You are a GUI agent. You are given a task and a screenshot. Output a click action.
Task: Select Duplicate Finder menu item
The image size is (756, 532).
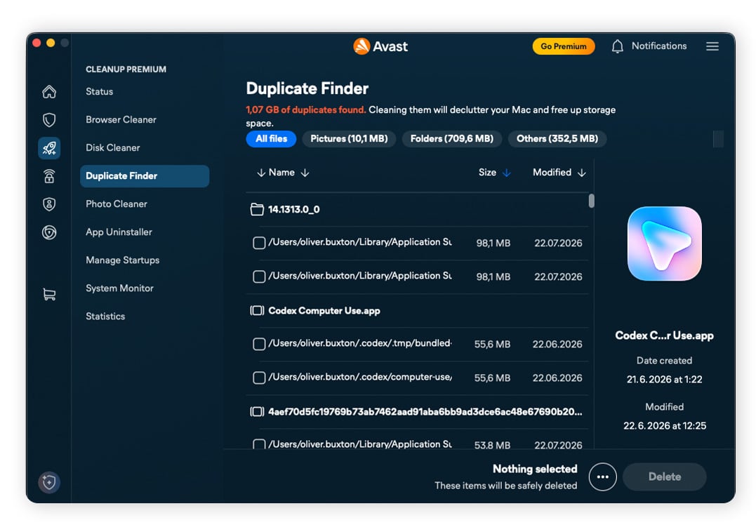(145, 176)
